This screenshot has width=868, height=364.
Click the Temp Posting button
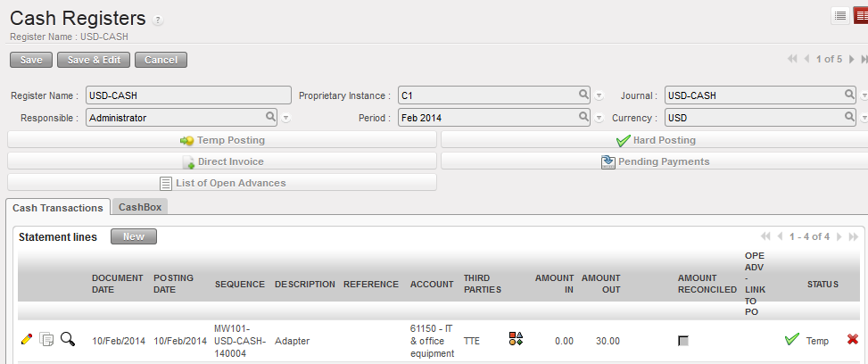222,140
